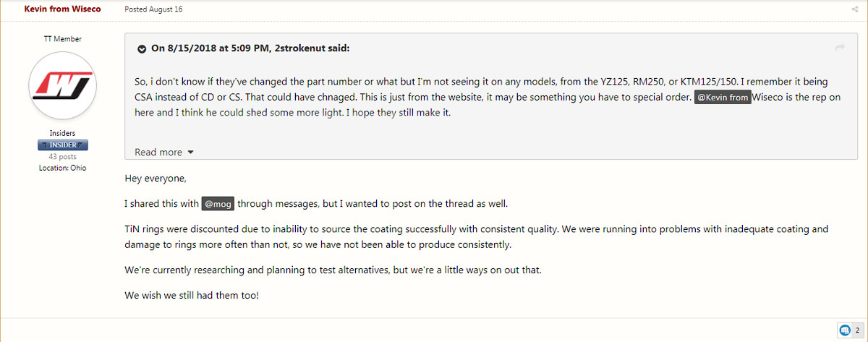View the reaction count of 2
868x342 pixels.
tap(857, 330)
